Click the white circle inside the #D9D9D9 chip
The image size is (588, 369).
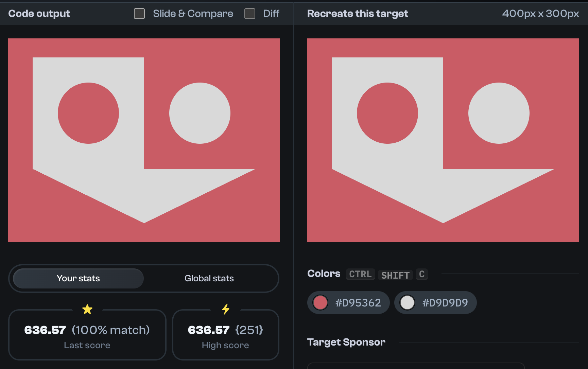click(x=408, y=302)
